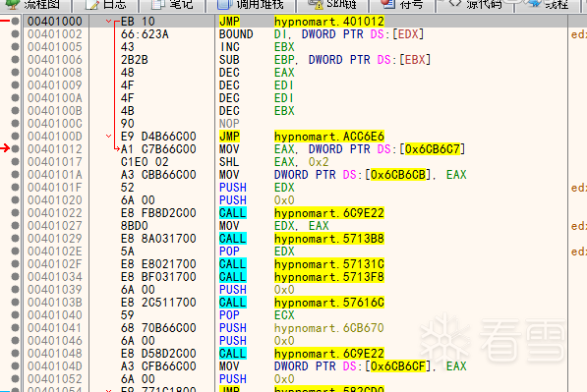Select the MOV EDX, EAX instruction

click(x=274, y=226)
